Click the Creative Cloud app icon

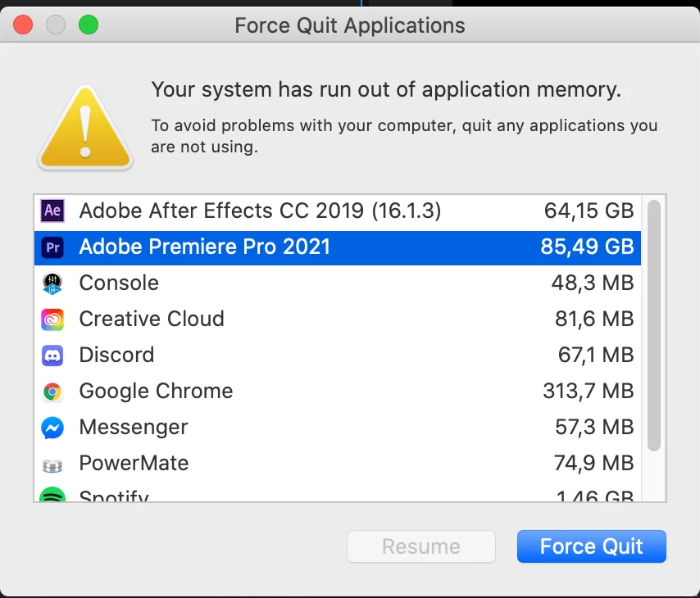(52, 319)
